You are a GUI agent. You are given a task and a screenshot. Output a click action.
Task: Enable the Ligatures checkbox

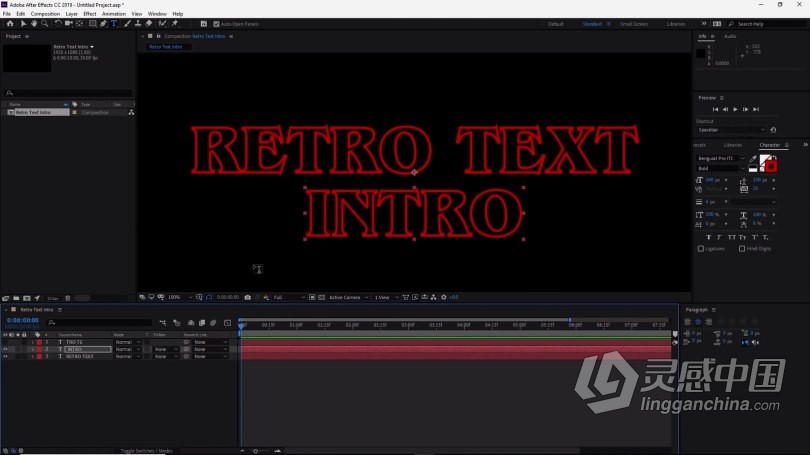coord(700,248)
